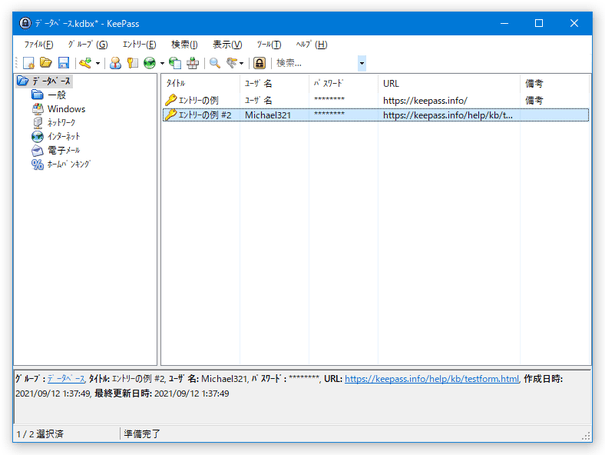Click the 1 / 2 選択済 status bar text

coord(40,434)
